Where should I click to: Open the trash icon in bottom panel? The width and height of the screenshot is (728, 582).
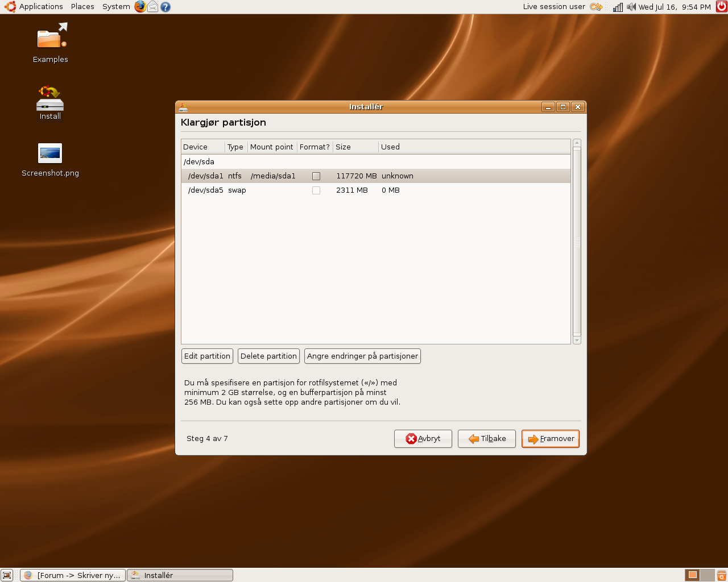pos(721,575)
